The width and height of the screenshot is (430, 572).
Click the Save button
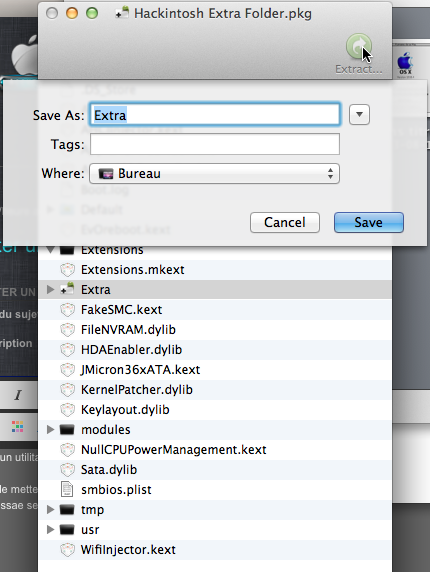coord(369,223)
